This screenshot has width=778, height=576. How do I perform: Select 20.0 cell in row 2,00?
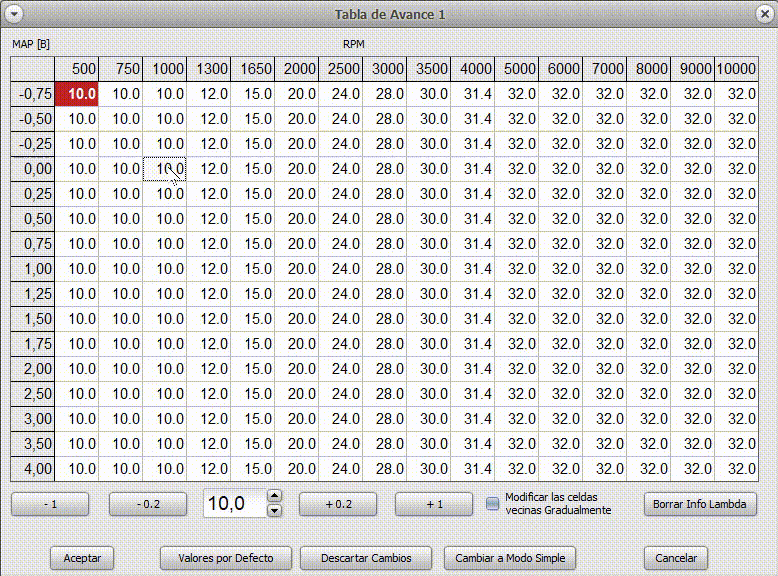tap(297, 369)
